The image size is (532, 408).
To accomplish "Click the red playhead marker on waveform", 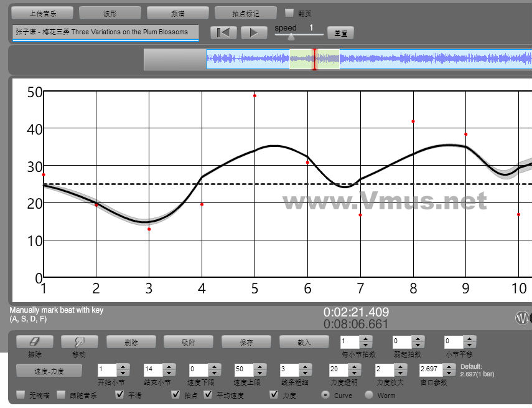I will (x=314, y=60).
